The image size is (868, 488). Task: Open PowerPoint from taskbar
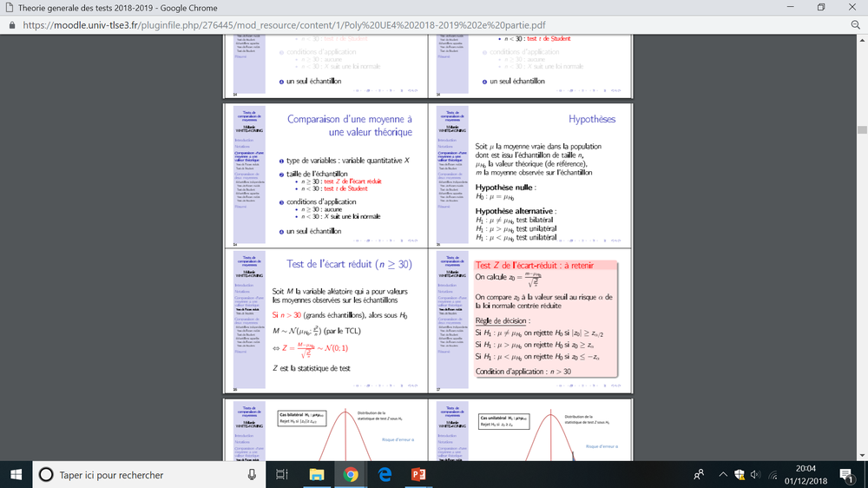tap(418, 475)
